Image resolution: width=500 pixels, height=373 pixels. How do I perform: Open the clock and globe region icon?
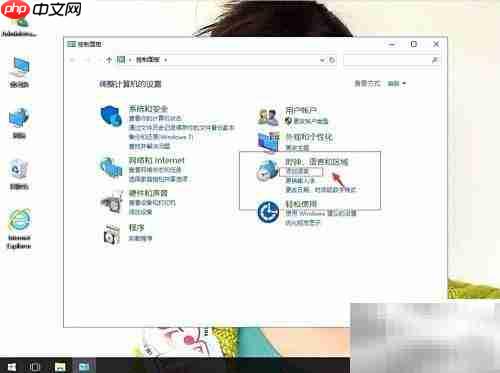[x=267, y=170]
